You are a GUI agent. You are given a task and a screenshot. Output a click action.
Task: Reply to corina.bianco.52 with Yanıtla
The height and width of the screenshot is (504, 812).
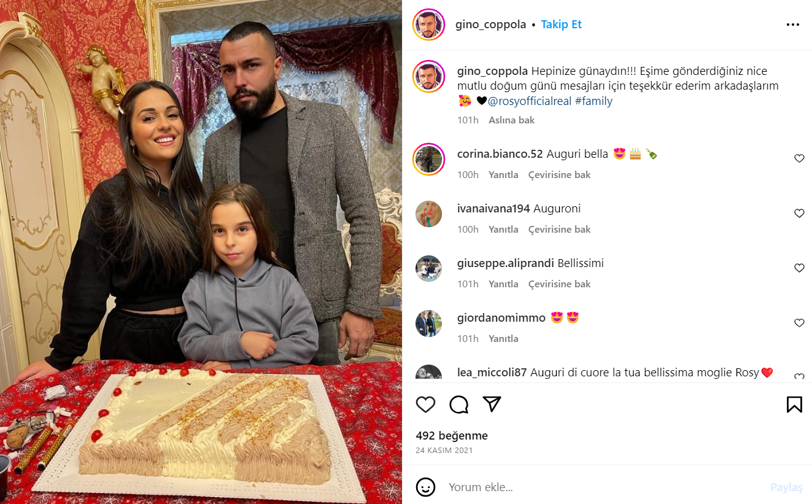(x=503, y=175)
